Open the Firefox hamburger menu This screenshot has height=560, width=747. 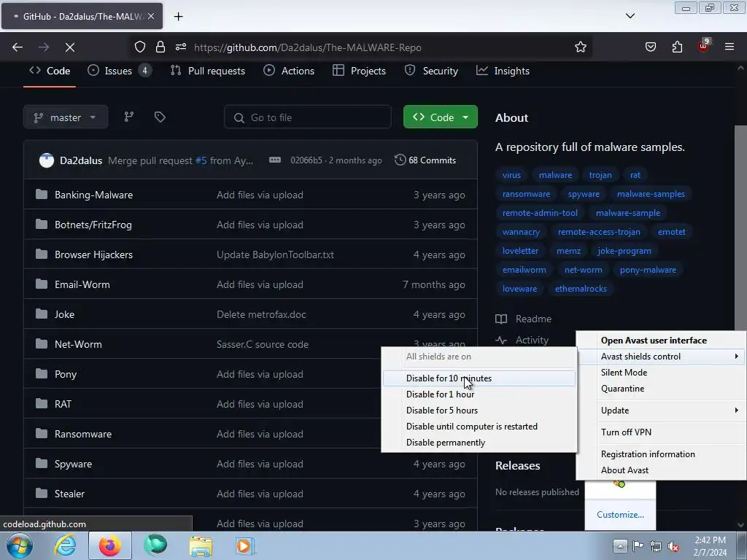(729, 47)
